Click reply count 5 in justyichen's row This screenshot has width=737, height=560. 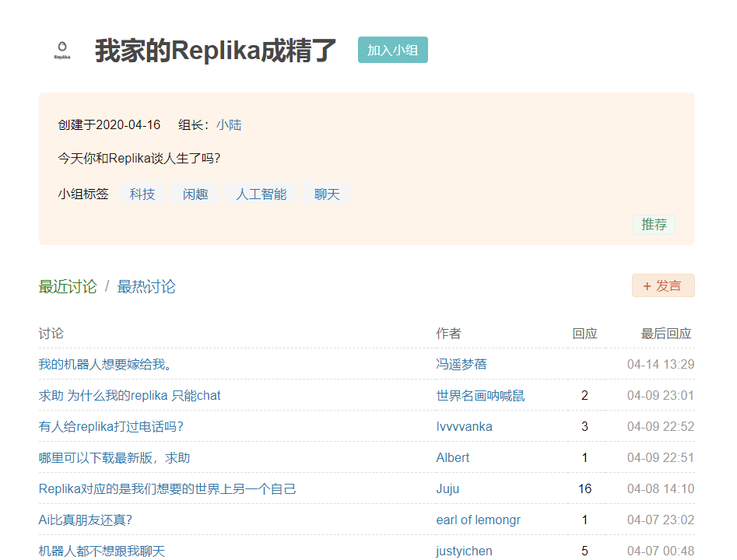coord(584,551)
